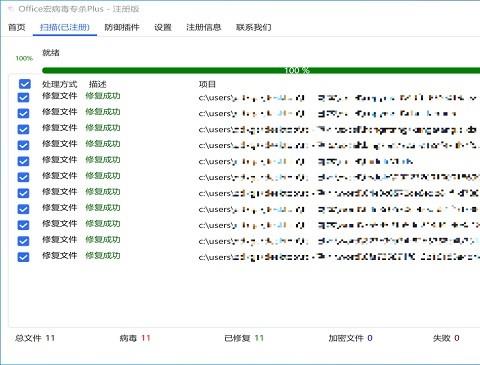Screen dimensions: 480x365
Task: Select 修复文件 text in the last result row
Action: click(x=59, y=256)
